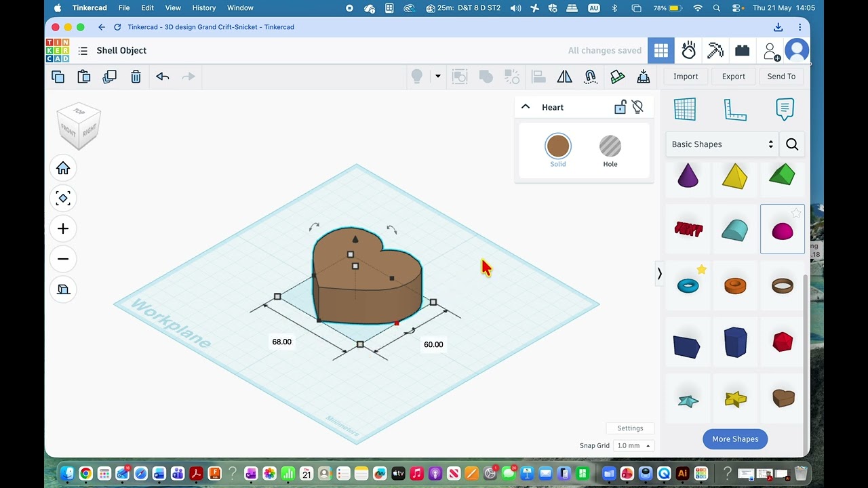Open the View menu
The height and width of the screenshot is (488, 868).
coord(173,8)
